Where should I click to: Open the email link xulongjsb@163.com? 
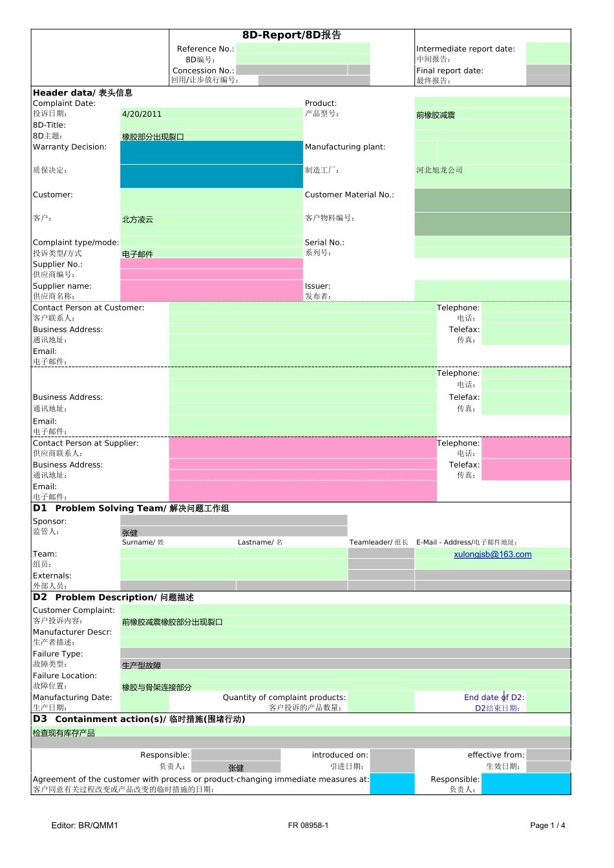[492, 553]
